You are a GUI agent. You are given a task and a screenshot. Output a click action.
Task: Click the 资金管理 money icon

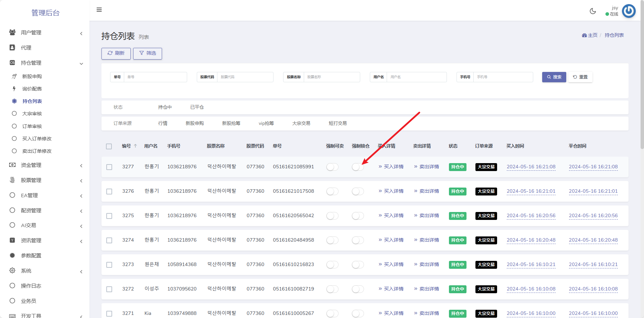pos(12,165)
